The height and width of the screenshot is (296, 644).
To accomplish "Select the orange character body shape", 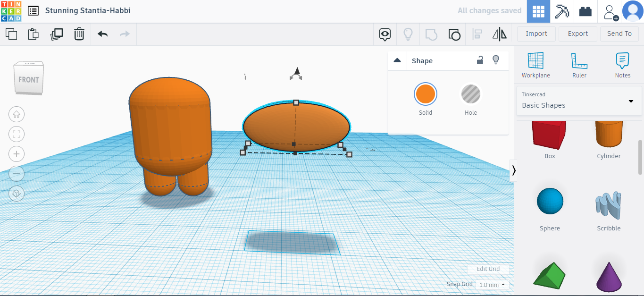I will point(170,127).
